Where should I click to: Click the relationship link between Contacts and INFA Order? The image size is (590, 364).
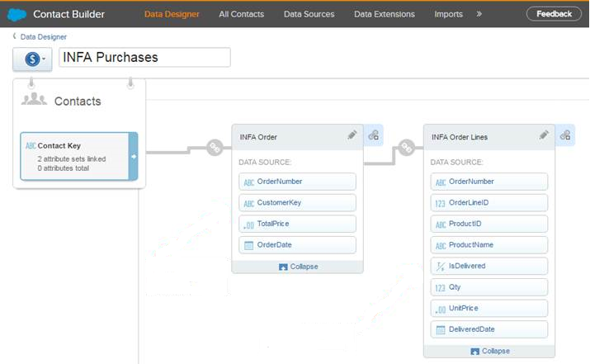215,148
